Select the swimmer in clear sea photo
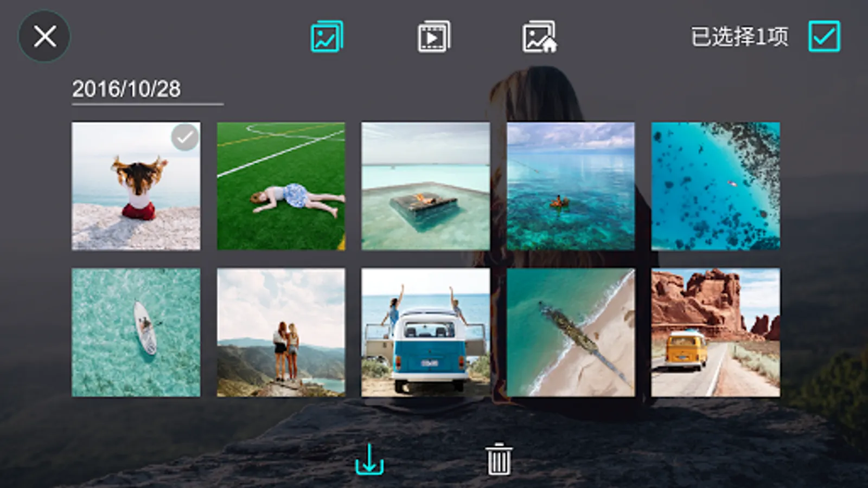 (571, 186)
